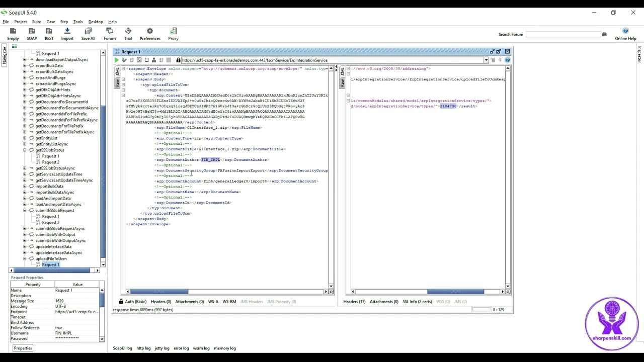The width and height of the screenshot is (644, 362).
Task: Collapse the submitESSJobRequest tree node
Action: (x=25, y=211)
